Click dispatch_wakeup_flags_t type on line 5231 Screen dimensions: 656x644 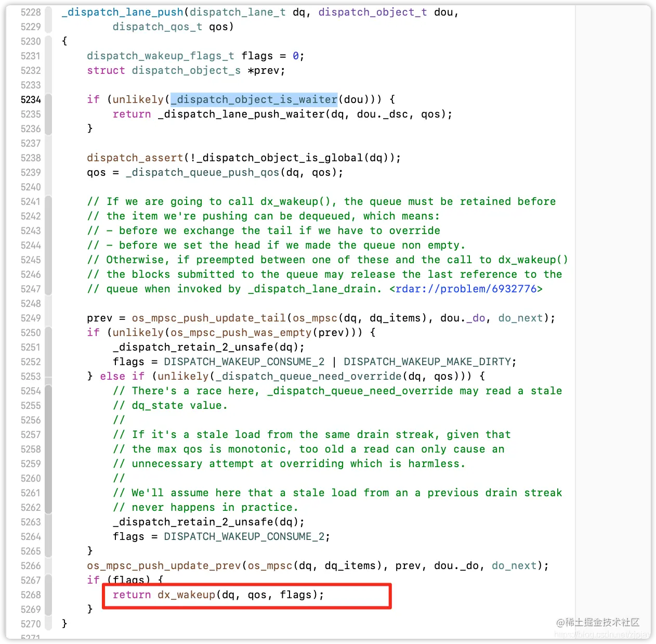click(161, 56)
